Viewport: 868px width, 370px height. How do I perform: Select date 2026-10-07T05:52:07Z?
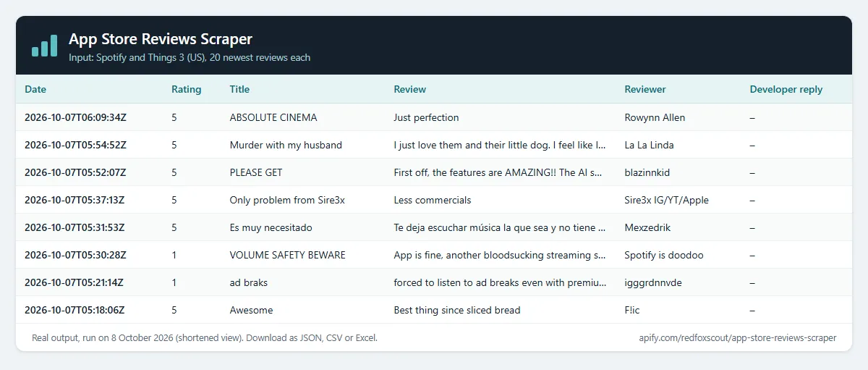point(76,172)
